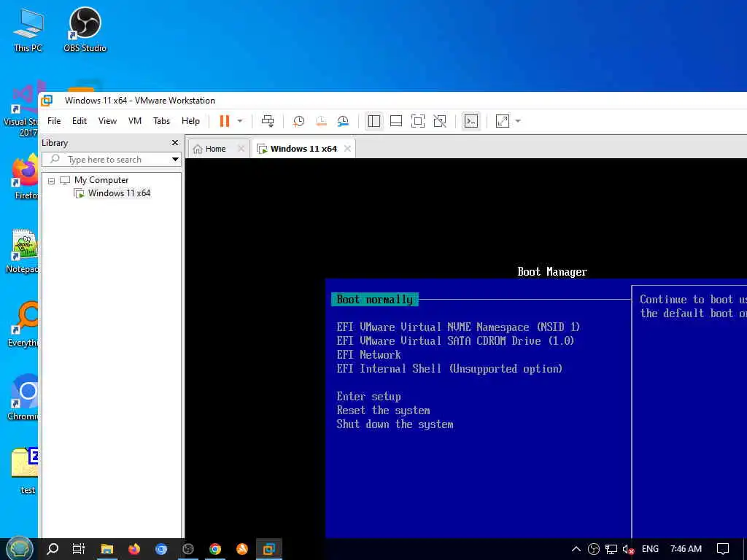Open the Start menu
The width and height of the screenshot is (747, 560).
pyautogui.click(x=19, y=549)
